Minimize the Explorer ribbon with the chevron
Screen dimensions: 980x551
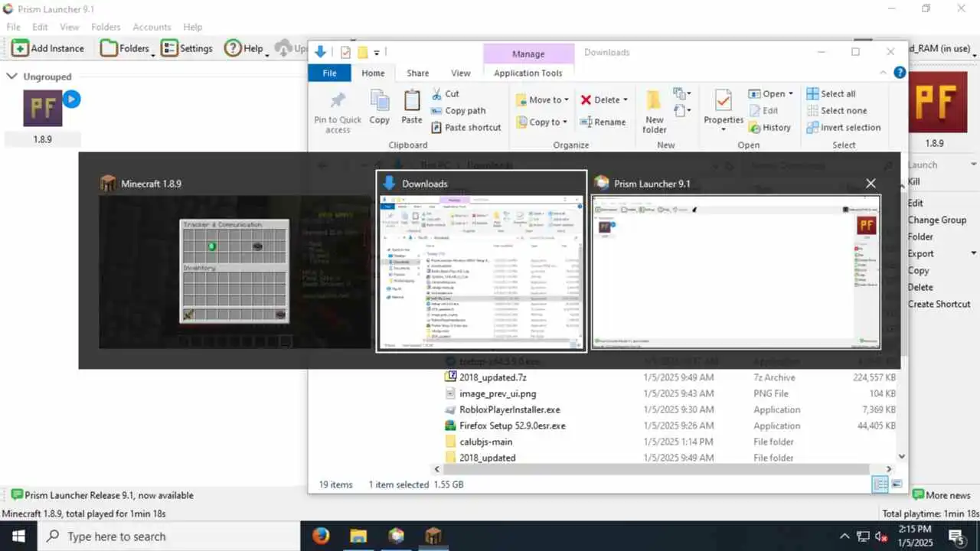(x=885, y=73)
